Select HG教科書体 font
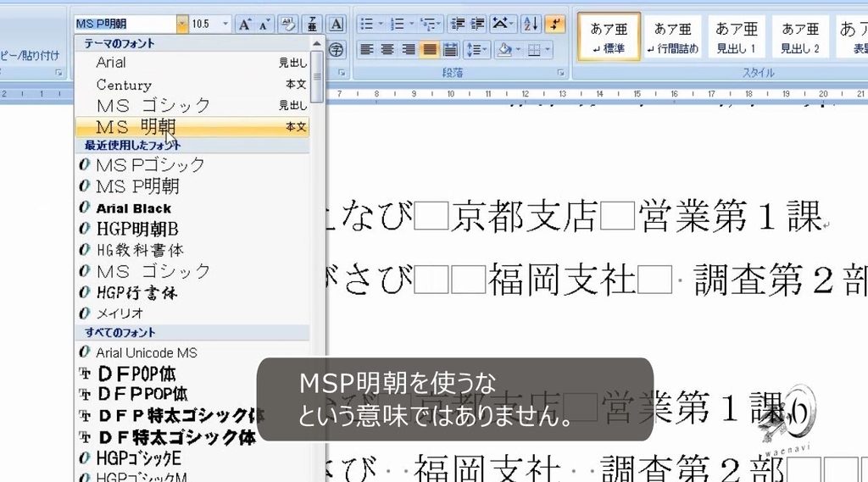 pos(192,250)
